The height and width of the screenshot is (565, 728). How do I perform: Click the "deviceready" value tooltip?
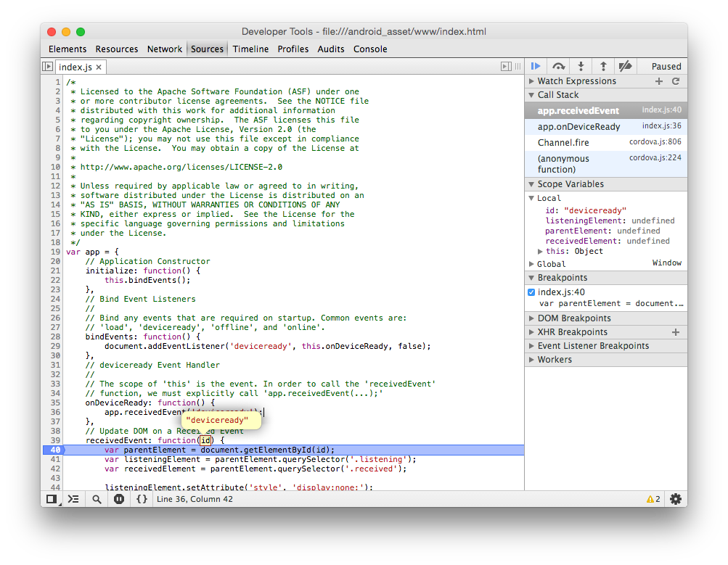tap(221, 420)
